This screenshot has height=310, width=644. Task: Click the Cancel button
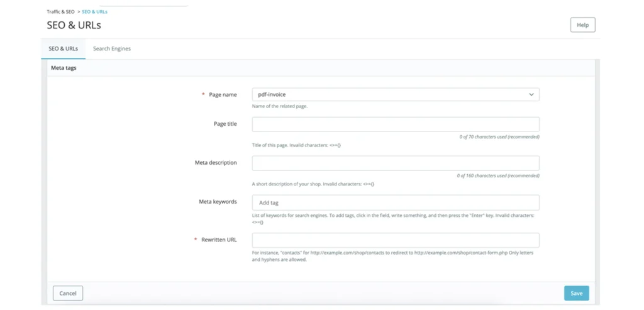pyautogui.click(x=68, y=293)
